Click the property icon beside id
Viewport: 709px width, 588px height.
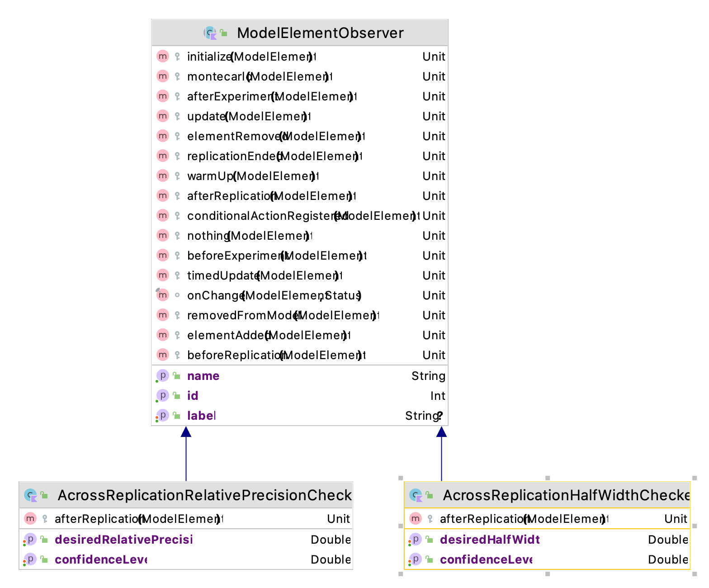click(x=162, y=395)
